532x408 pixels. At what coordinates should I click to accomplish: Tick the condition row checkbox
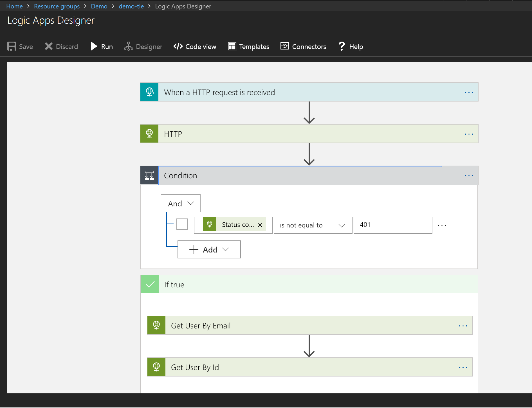click(x=182, y=224)
